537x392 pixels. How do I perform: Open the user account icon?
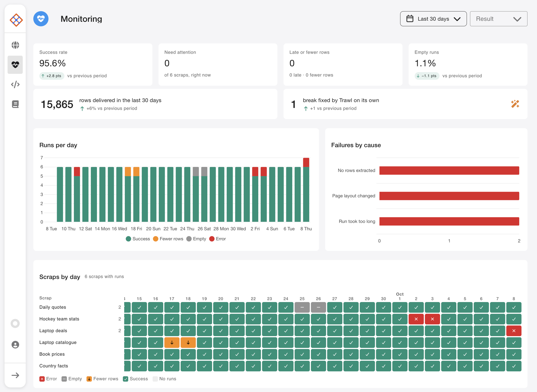click(x=15, y=344)
